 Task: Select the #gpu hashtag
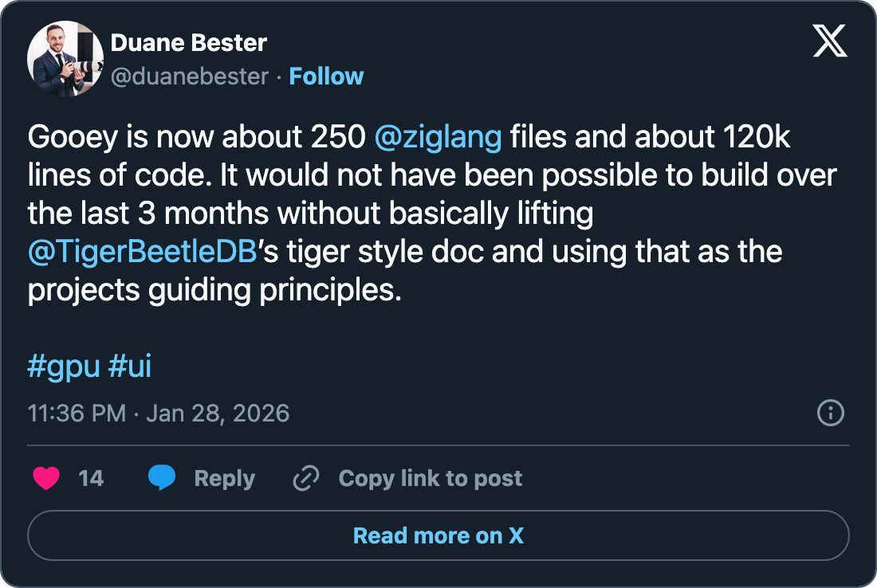(x=64, y=367)
